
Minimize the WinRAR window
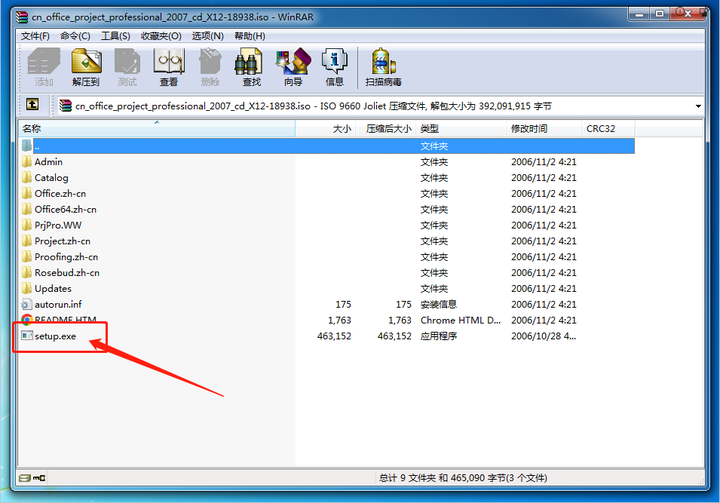tap(639, 15)
